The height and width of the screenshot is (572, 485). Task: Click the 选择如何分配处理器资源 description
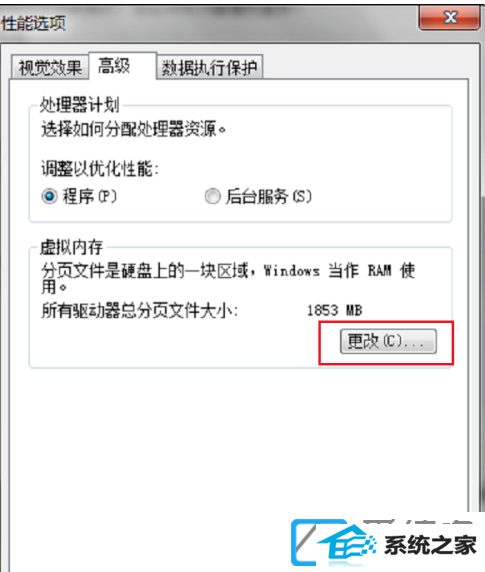click(x=133, y=129)
